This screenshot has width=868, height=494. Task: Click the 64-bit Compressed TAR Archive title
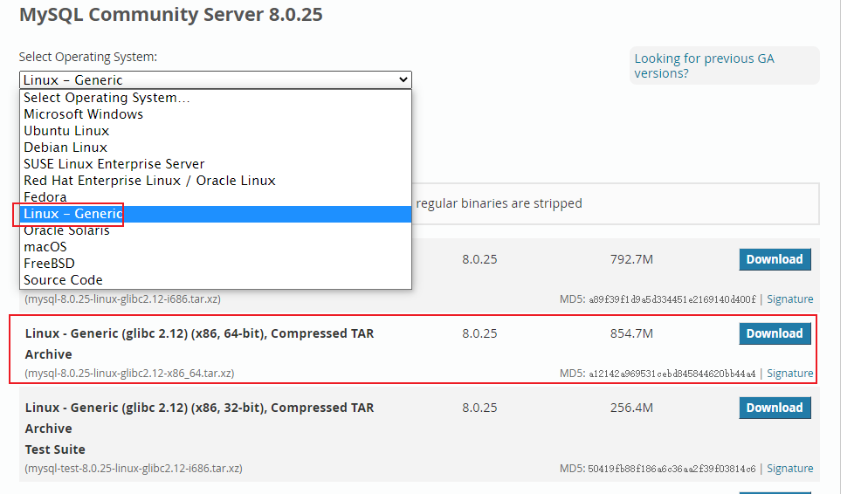pyautogui.click(x=199, y=344)
